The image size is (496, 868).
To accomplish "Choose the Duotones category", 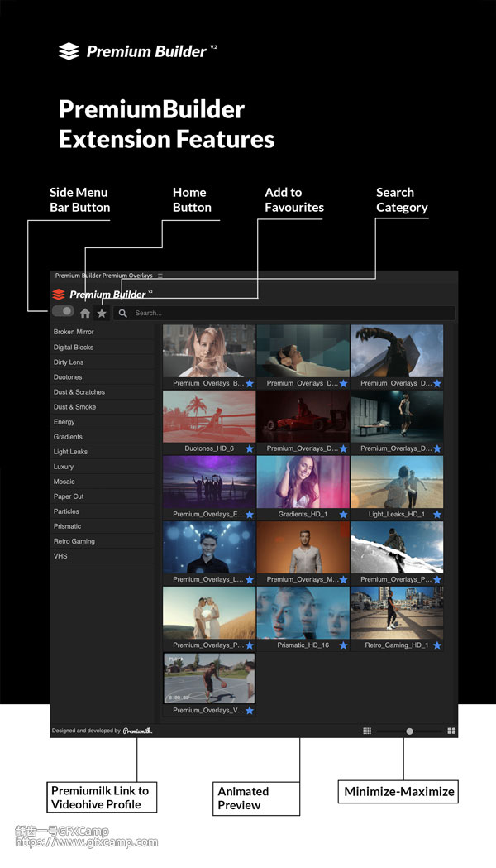I will click(x=103, y=377).
